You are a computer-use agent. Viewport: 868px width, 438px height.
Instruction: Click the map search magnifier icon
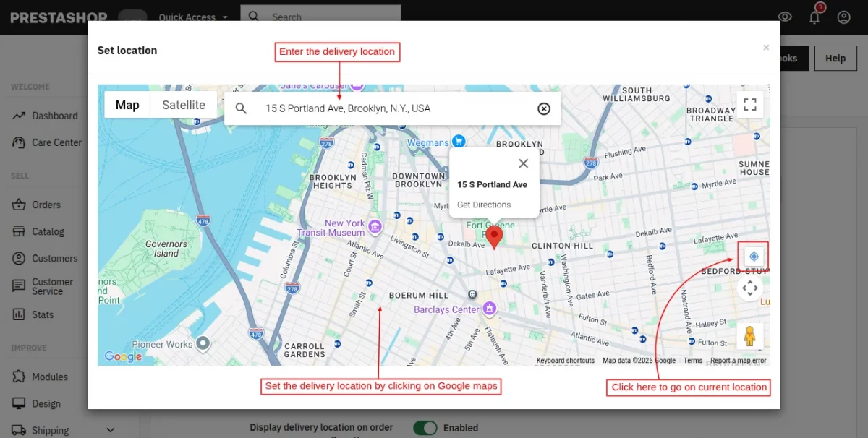[x=242, y=108]
